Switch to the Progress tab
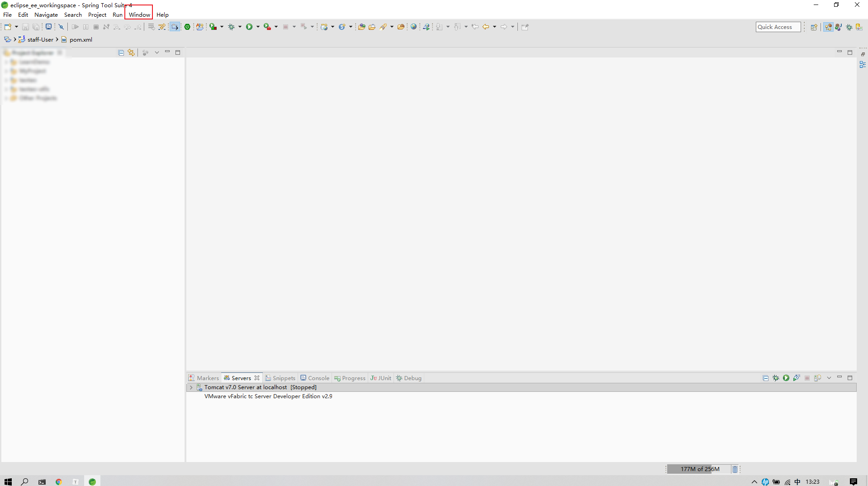 [x=350, y=378]
